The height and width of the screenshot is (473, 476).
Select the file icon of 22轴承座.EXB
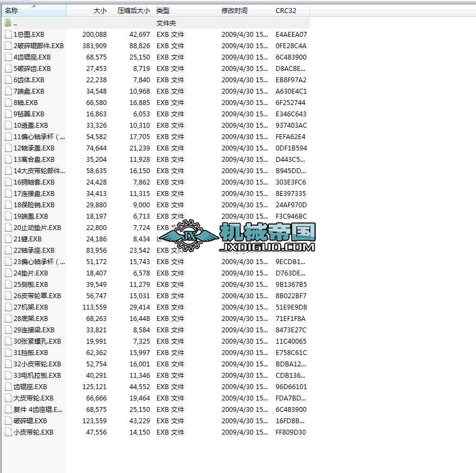8,251
